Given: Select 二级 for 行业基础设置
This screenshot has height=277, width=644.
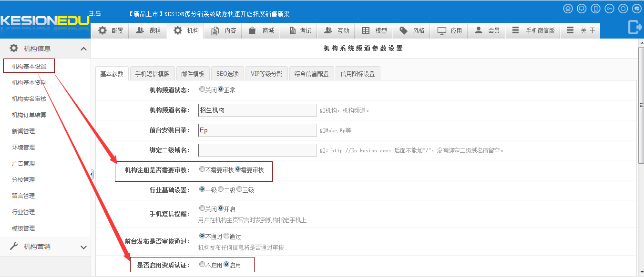Looking at the screenshot, I should pyautogui.click(x=221, y=189).
